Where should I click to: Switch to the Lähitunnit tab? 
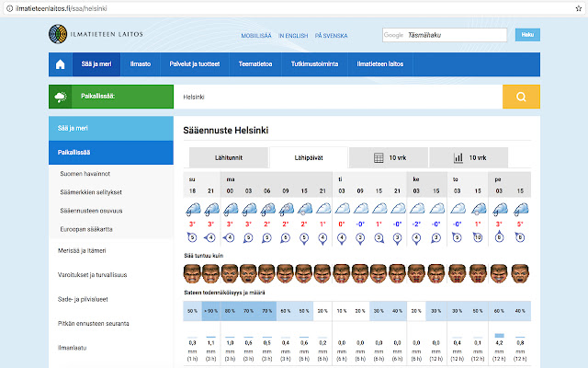pyautogui.click(x=229, y=157)
